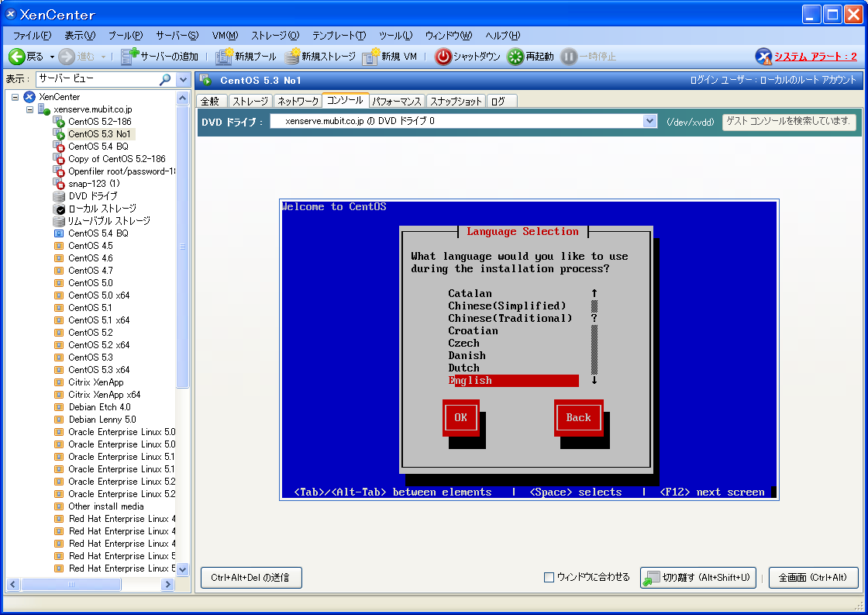Select the running CentOS 5.2-186 VM icon

point(59,122)
